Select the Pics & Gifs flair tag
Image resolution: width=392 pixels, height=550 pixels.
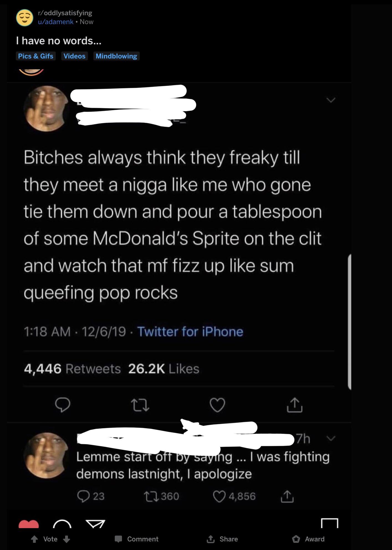tap(36, 56)
